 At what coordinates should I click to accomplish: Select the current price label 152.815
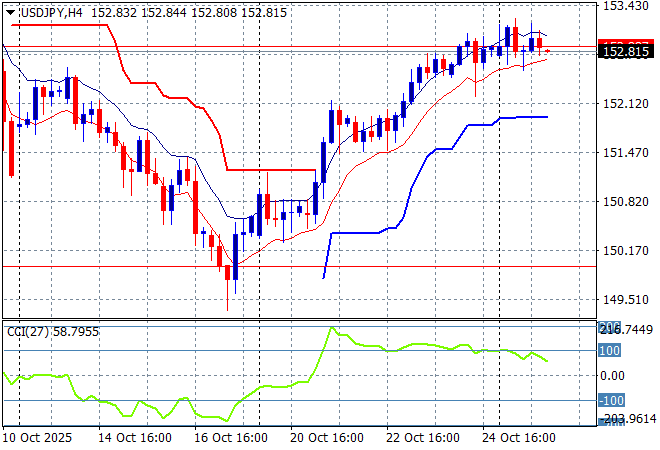625,51
